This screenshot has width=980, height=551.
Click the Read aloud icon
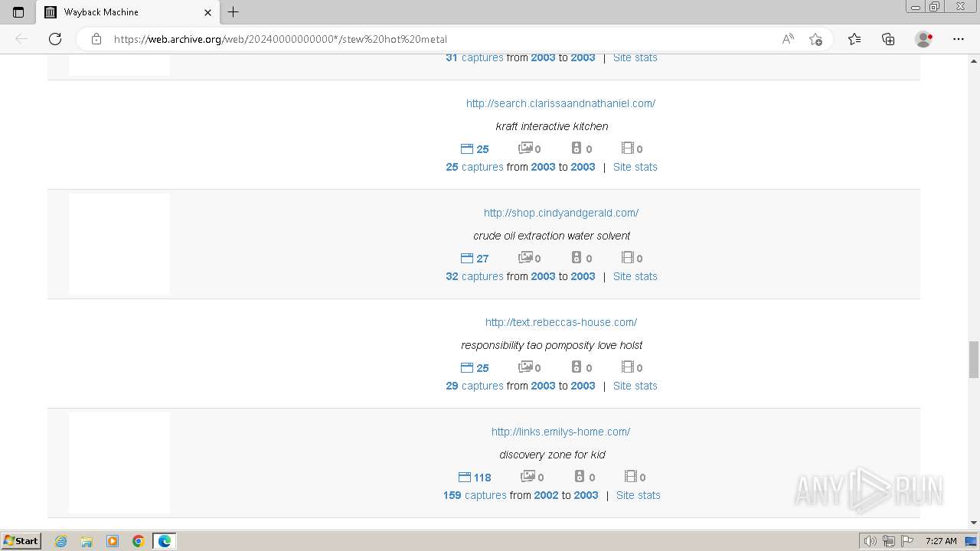[788, 39]
